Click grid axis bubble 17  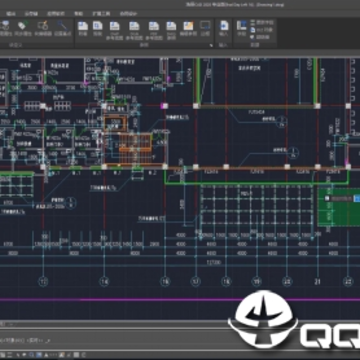196,282
